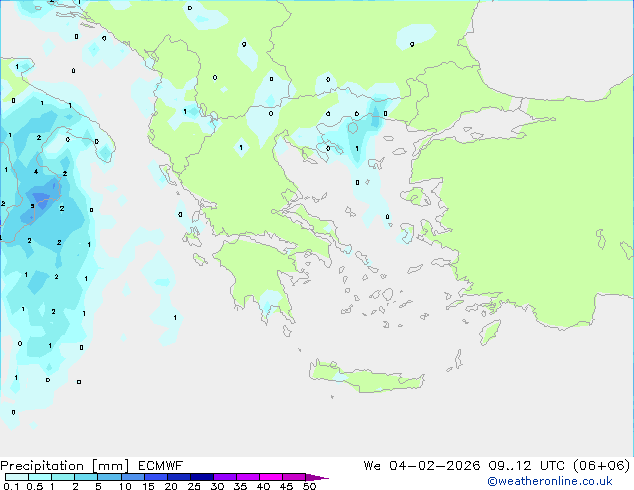Click the "50" legend scale value
This screenshot has height=490, width=634.
point(309,486)
